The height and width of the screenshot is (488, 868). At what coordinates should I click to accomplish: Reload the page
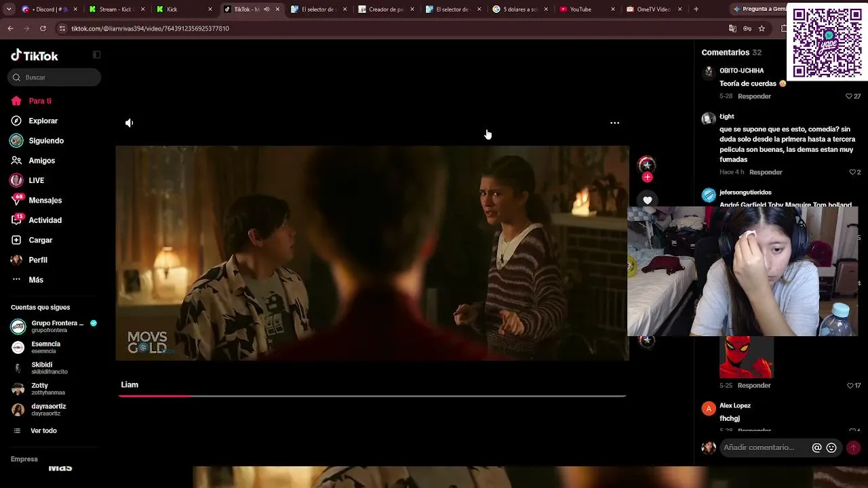click(43, 28)
